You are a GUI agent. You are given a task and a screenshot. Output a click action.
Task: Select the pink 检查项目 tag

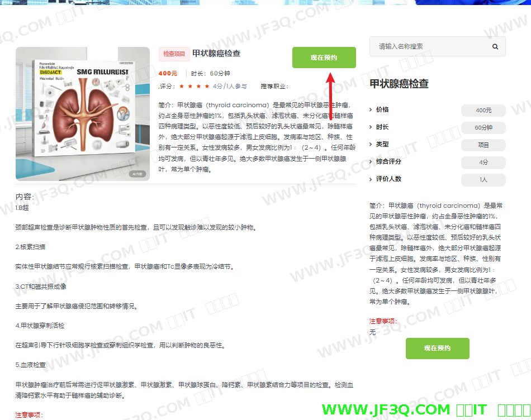(174, 54)
